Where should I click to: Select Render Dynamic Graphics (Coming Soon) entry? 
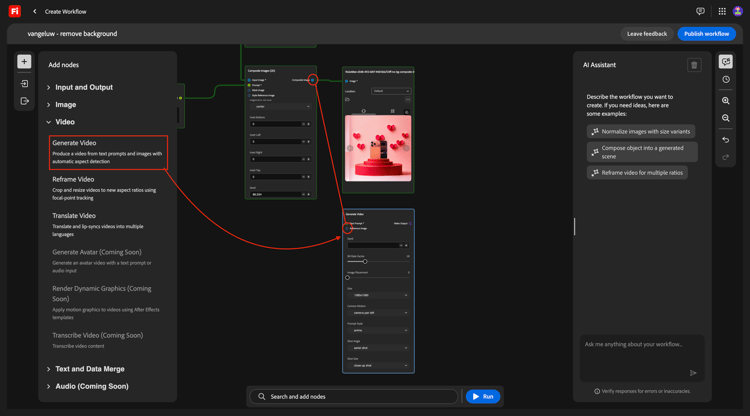coord(108,303)
